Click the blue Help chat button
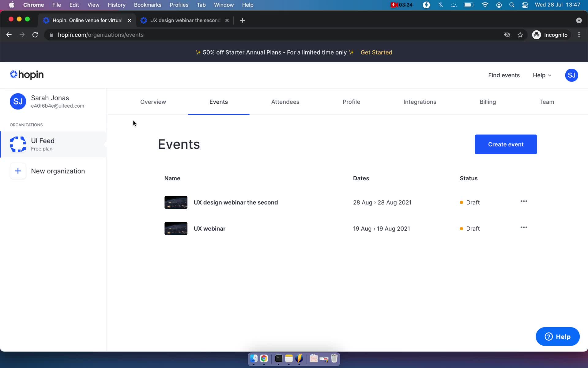 557,336
